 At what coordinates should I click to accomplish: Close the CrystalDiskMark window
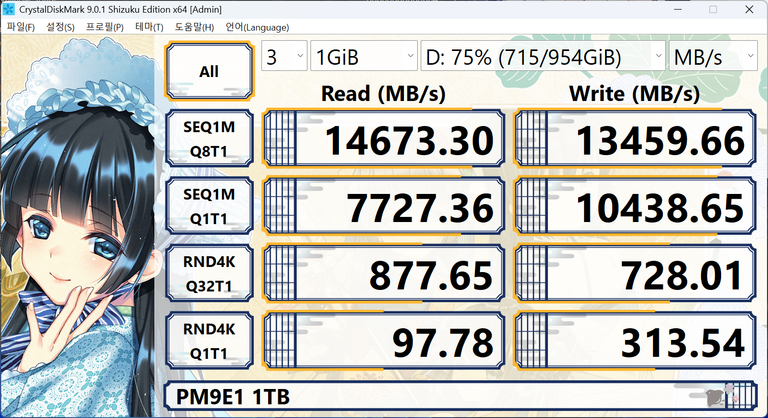point(749,9)
